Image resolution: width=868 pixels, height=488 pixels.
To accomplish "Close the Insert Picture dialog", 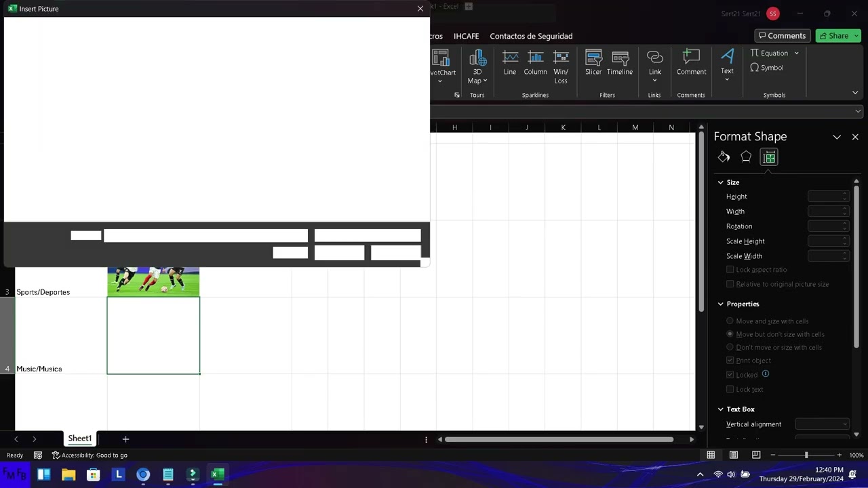I will coord(420,9).
